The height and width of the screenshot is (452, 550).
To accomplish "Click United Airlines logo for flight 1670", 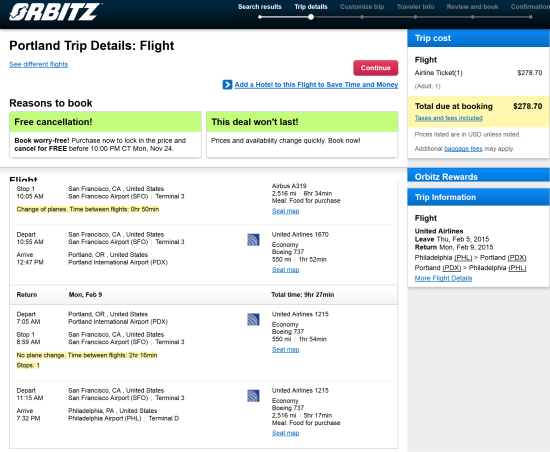I will (x=253, y=240).
